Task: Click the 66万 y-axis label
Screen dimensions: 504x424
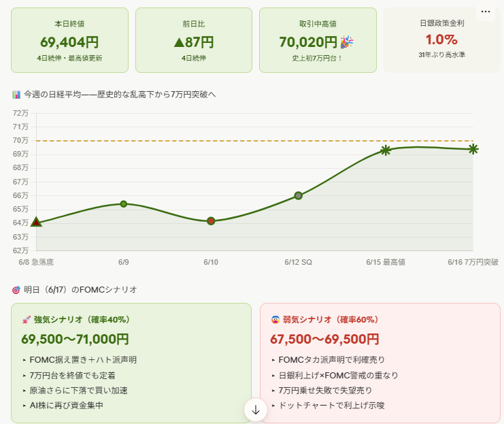Action: click(x=20, y=195)
